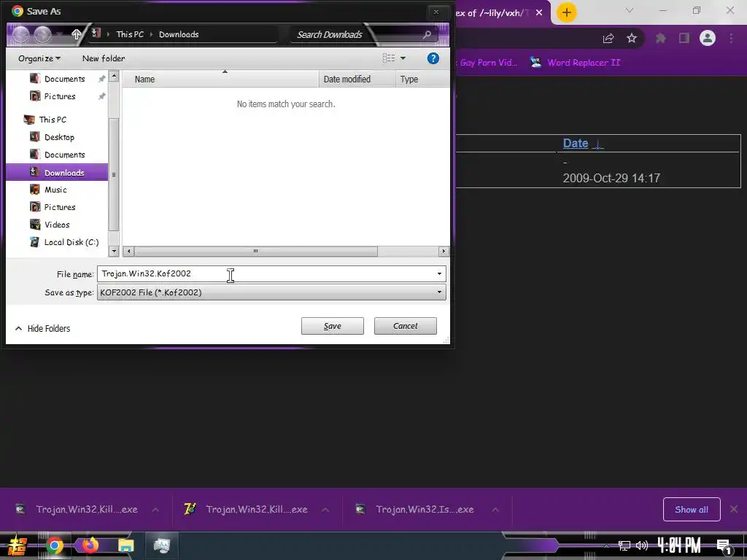Open Chrome tab search chevron
The image size is (747, 560).
(630, 10)
